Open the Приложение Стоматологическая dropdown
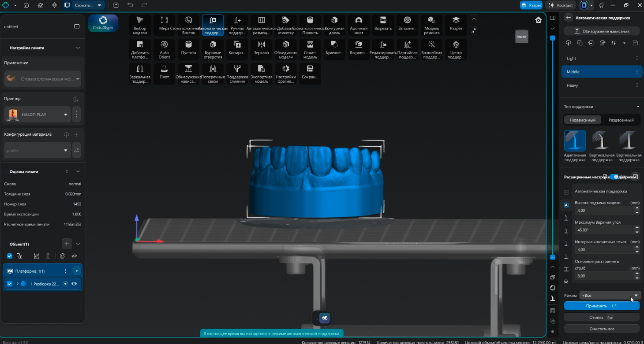This screenshot has height=344, width=644. coord(43,79)
